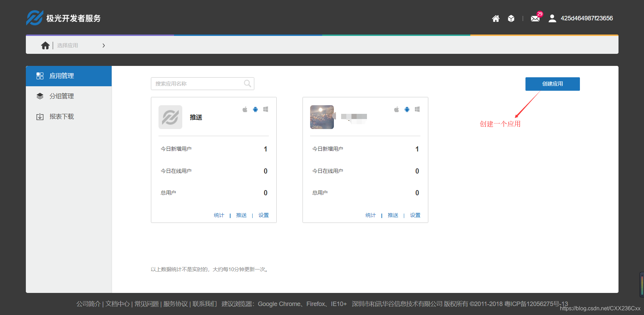Open 设置 on the 推送 app card
The height and width of the screenshot is (315, 644).
(x=264, y=215)
